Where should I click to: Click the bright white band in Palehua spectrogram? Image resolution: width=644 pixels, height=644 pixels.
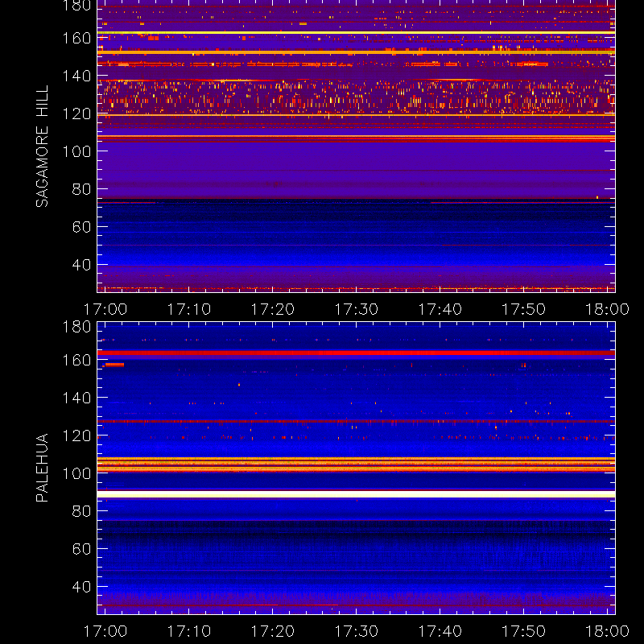click(x=356, y=494)
